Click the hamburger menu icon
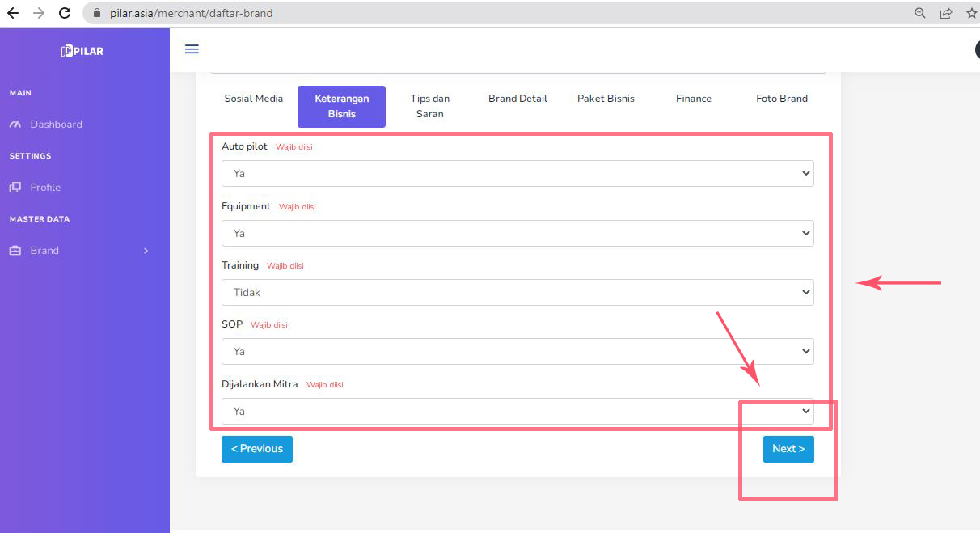Viewport: 980px width, 533px height. (x=192, y=49)
